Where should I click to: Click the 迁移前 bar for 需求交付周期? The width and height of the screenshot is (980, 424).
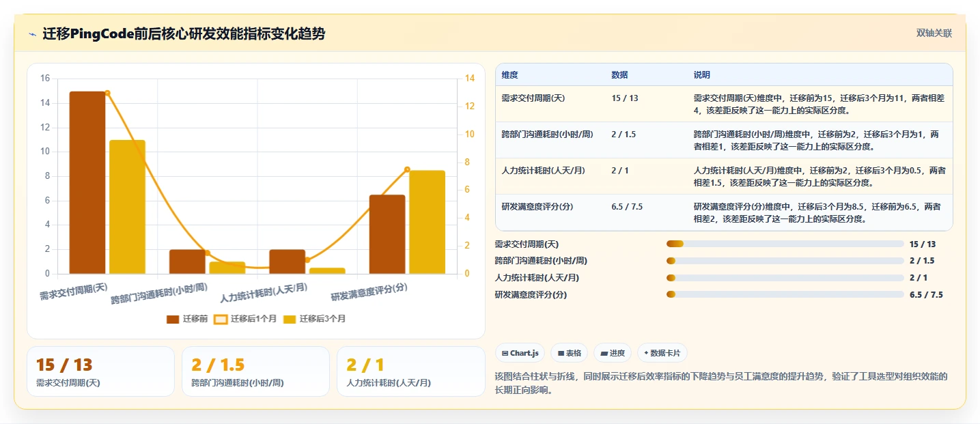(x=87, y=182)
